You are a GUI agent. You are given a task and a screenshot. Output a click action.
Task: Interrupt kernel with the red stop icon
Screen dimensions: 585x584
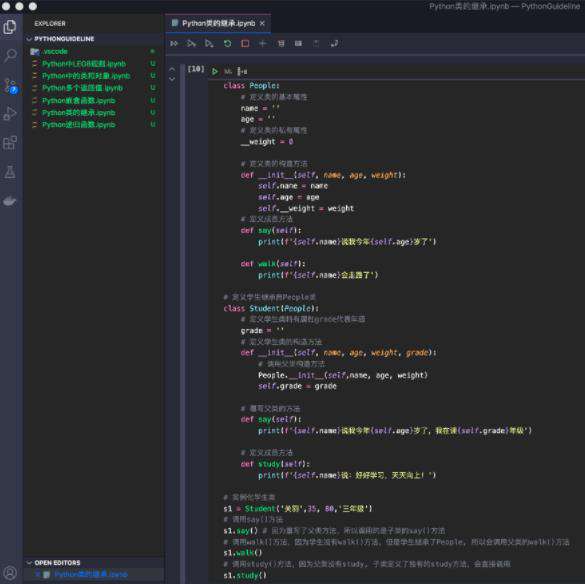click(x=245, y=44)
